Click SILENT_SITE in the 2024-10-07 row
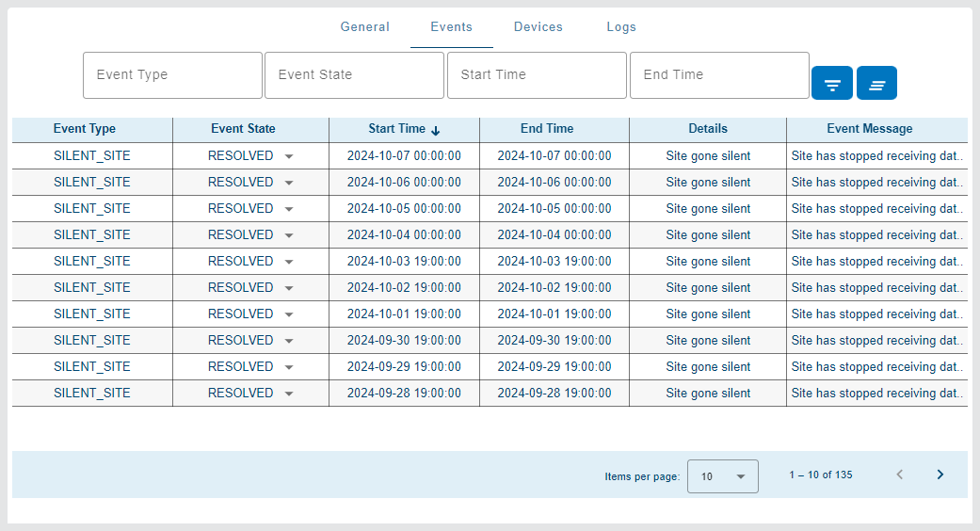 pyautogui.click(x=92, y=155)
